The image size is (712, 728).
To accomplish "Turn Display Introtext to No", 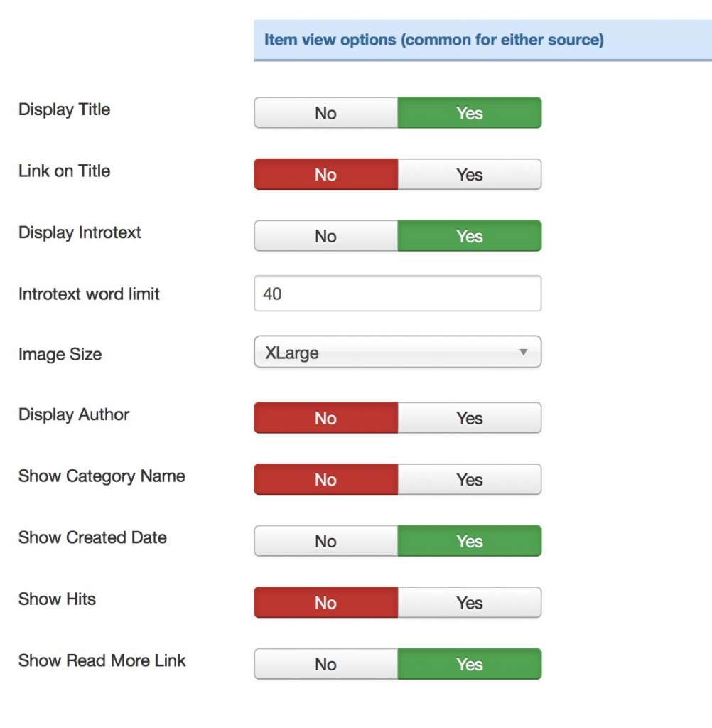I will [325, 236].
